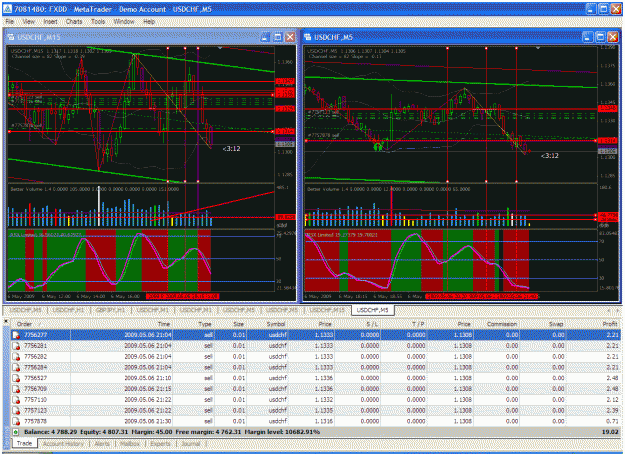
Task: Switch to the USDCHF,H1 chart tab
Action: tap(68, 310)
